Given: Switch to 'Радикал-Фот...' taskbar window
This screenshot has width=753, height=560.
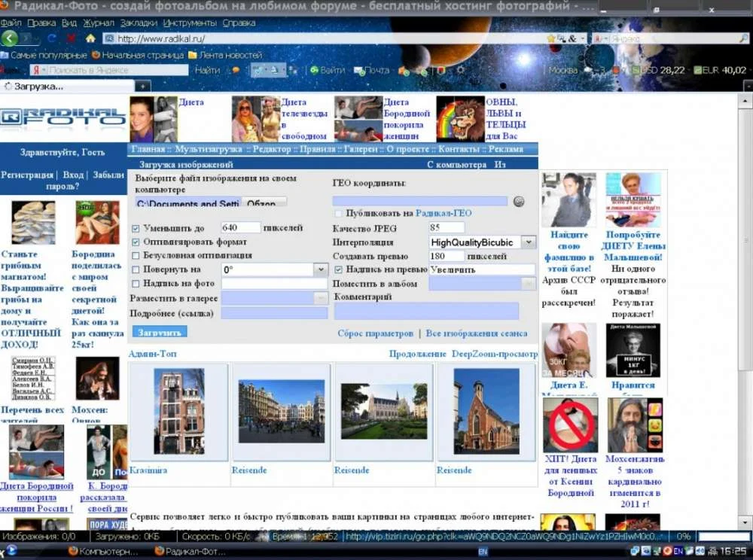Looking at the screenshot, I should click(189, 552).
